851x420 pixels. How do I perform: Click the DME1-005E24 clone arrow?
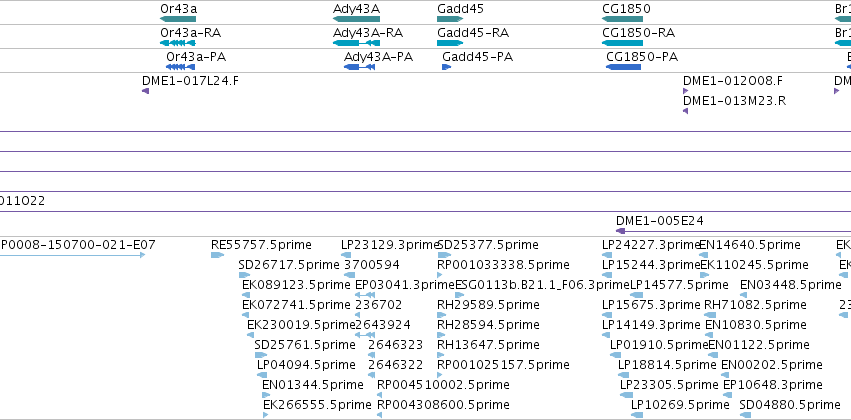pyautogui.click(x=733, y=231)
